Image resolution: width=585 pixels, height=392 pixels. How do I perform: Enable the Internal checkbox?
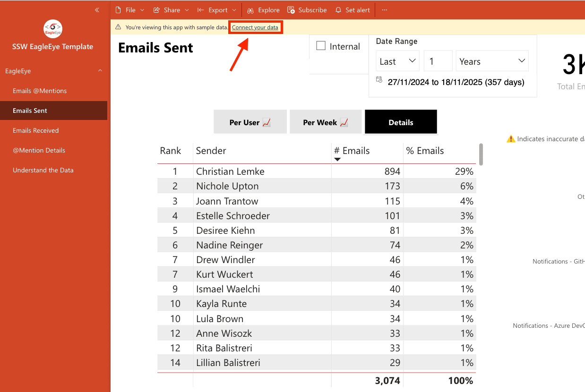[x=321, y=46]
